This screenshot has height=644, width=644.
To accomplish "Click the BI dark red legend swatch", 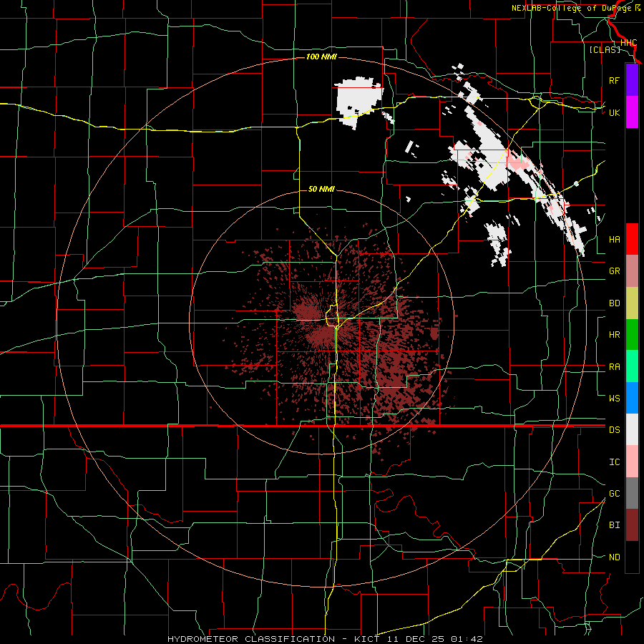I will [x=632, y=525].
